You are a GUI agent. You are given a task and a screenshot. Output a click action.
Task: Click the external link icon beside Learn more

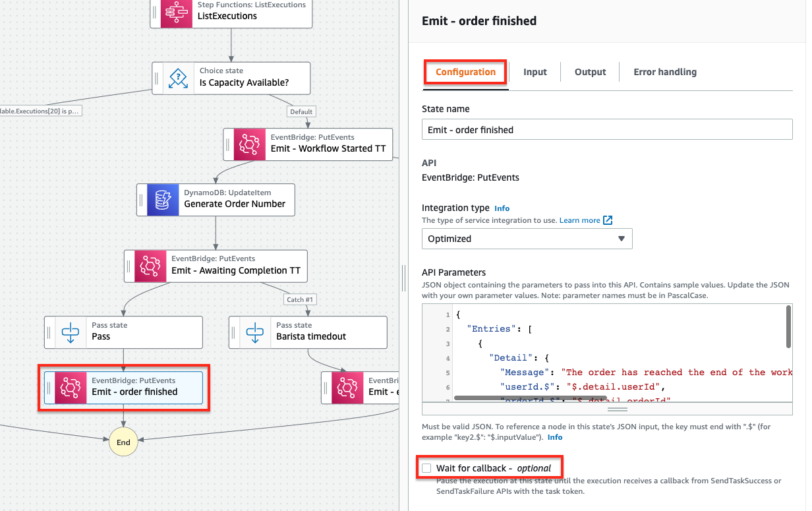(x=608, y=220)
